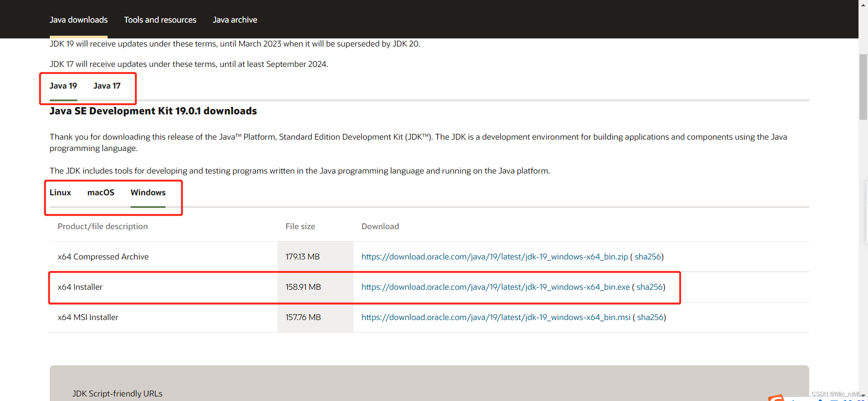
Task: Open sha256 link for the MSI installer
Action: click(x=651, y=317)
